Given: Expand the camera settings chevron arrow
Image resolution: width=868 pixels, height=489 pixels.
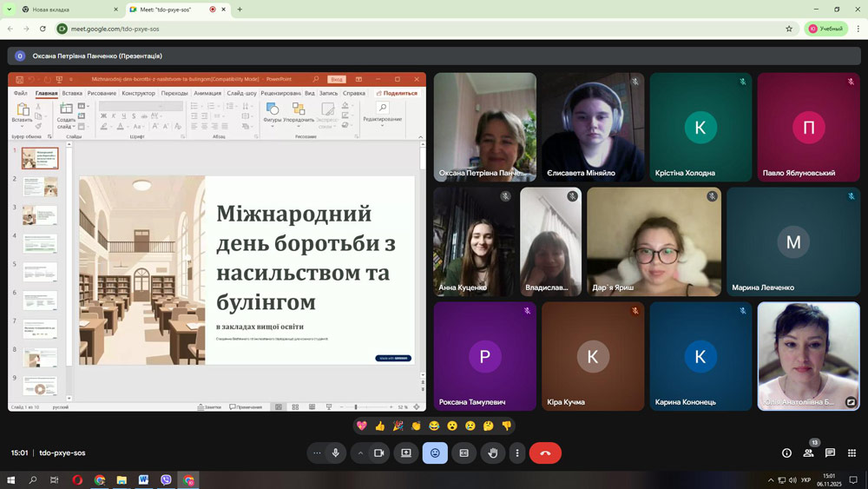Looking at the screenshot, I should (x=360, y=453).
